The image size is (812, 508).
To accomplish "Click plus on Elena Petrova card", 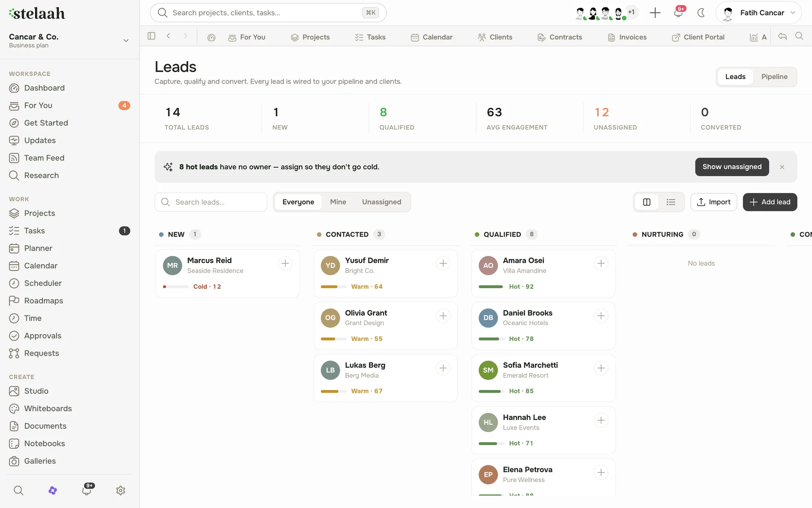I will pyautogui.click(x=601, y=473).
